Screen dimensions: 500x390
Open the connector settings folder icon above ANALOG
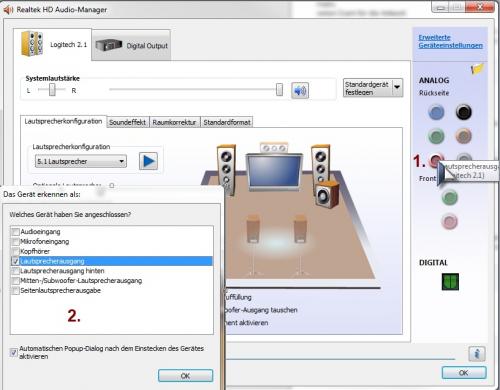477,69
